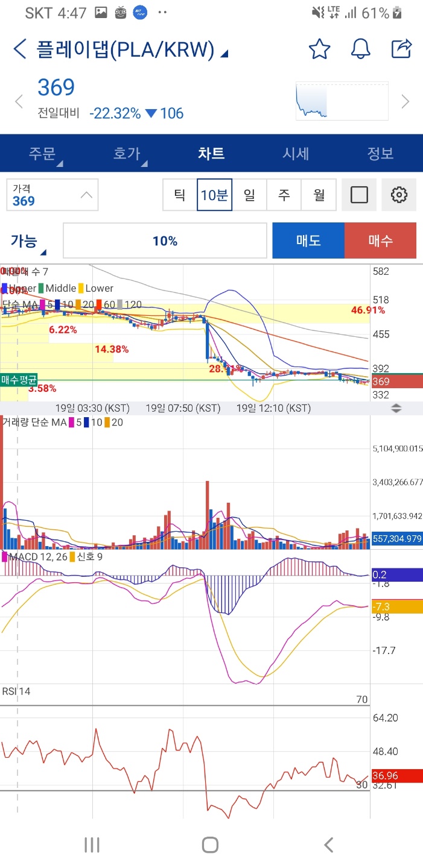Viewport: 423px width, 868px height.
Task: Click the 3.58% chart label
Action: [x=42, y=388]
